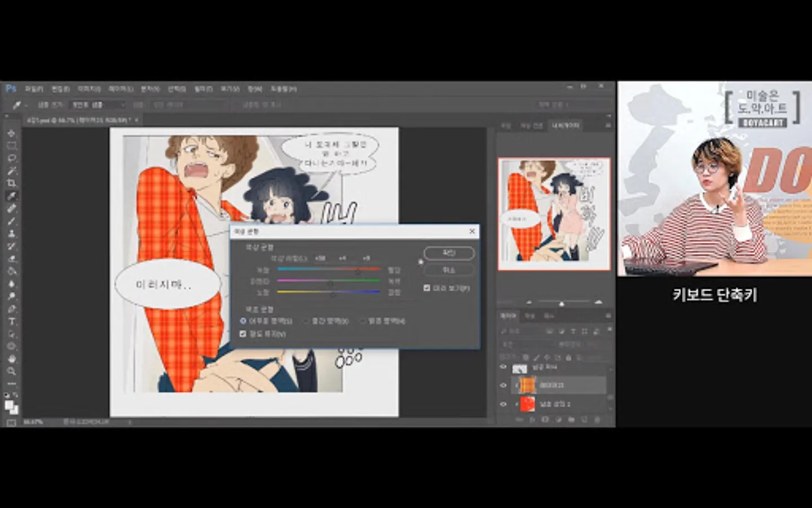This screenshot has width=812, height=508.
Task: Click the create new layer icon
Action: tap(584, 419)
